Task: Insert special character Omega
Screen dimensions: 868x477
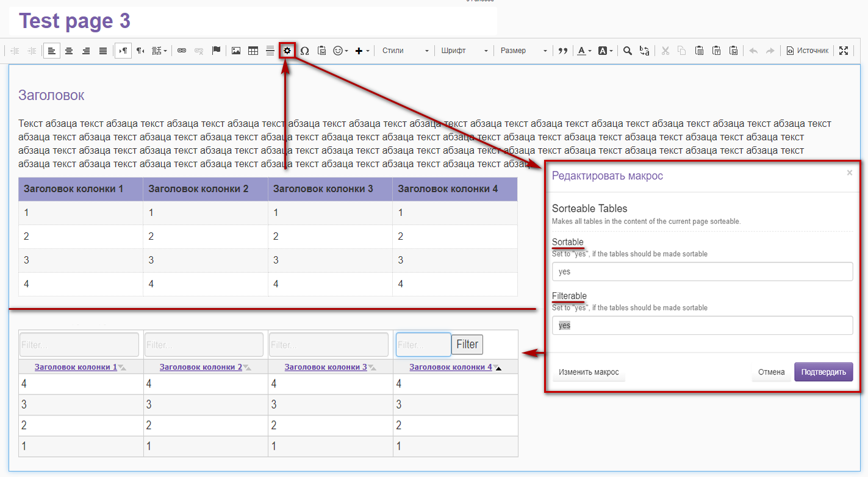Action: tap(304, 51)
